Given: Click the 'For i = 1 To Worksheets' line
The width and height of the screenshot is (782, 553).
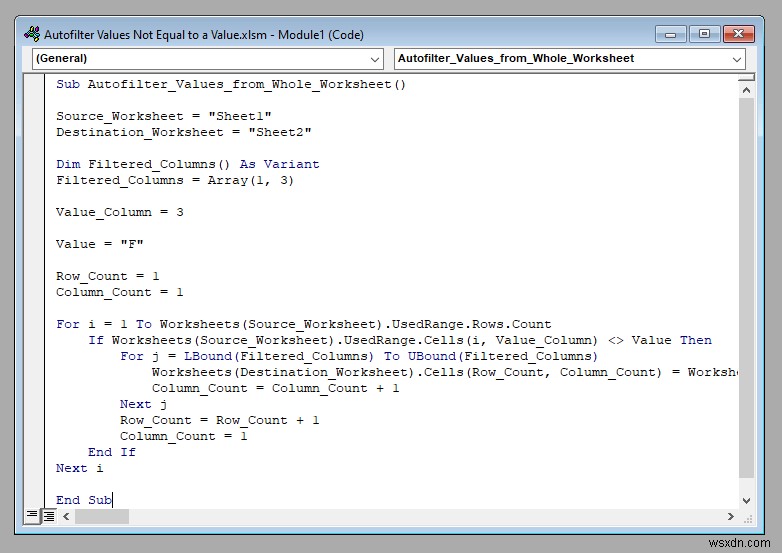Looking at the screenshot, I should (x=304, y=324).
